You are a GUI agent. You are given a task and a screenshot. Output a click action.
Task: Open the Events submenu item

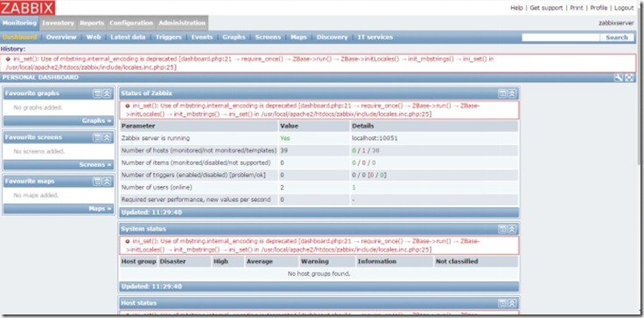pos(202,37)
